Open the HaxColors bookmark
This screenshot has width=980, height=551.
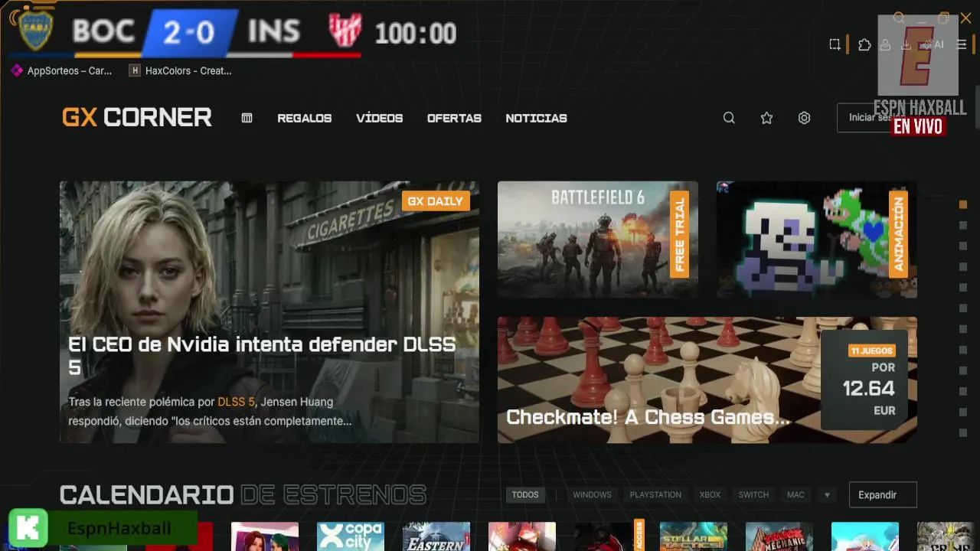181,70
